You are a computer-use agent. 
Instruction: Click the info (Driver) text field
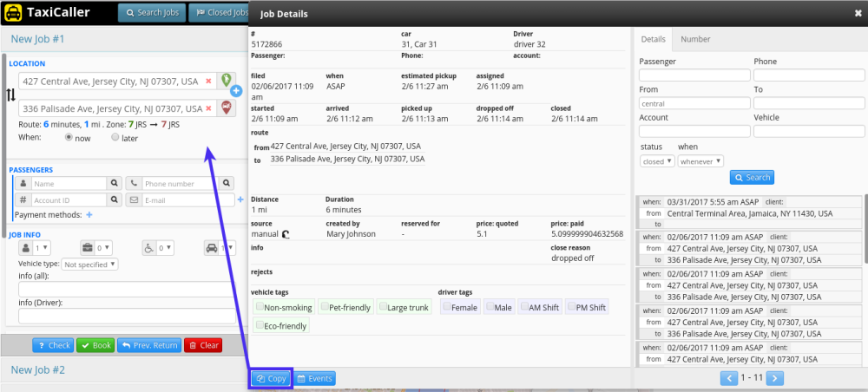(127, 316)
